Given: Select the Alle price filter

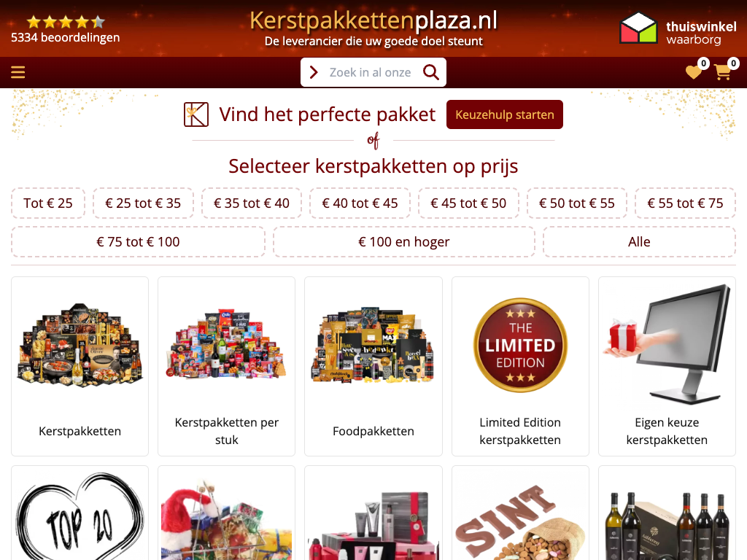Looking at the screenshot, I should click(639, 242).
